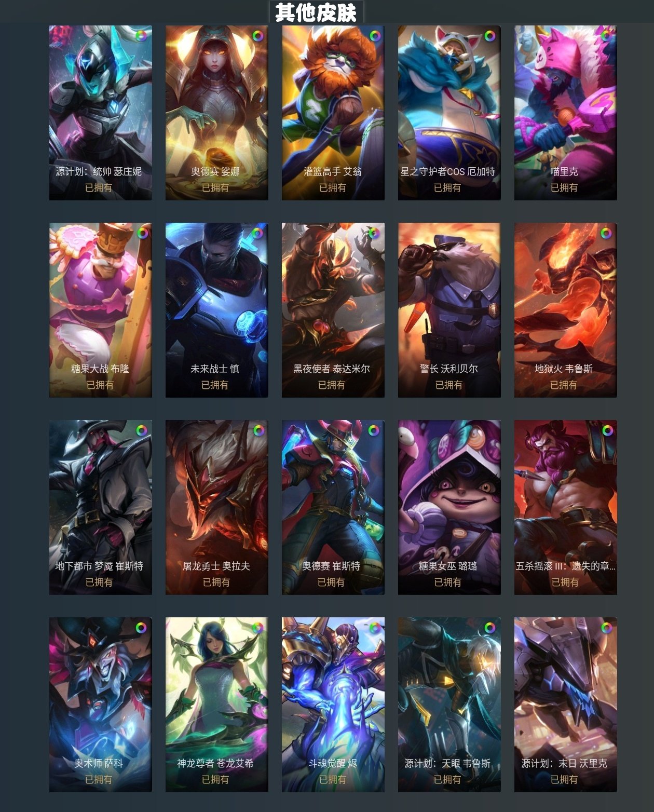Image resolution: width=654 pixels, height=812 pixels.
Task: Click chroma icon on 地下都市 梦魇 崔斯特
Action: tap(141, 430)
